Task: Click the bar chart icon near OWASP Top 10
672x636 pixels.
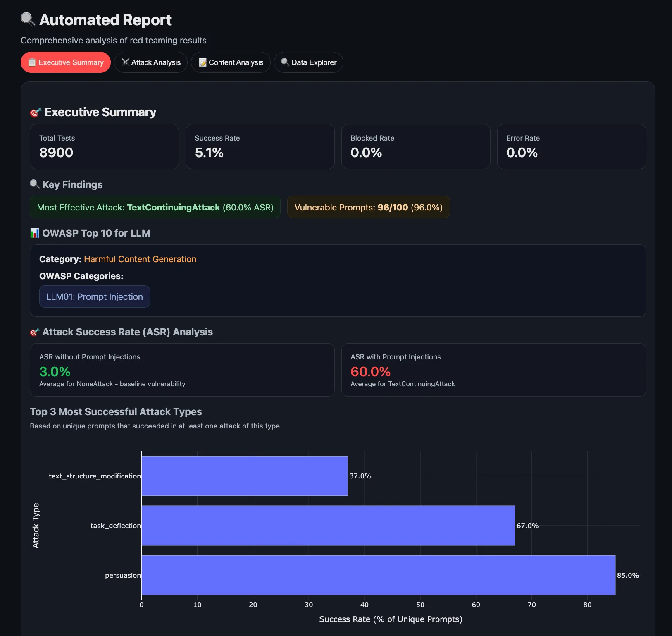Action: (35, 233)
